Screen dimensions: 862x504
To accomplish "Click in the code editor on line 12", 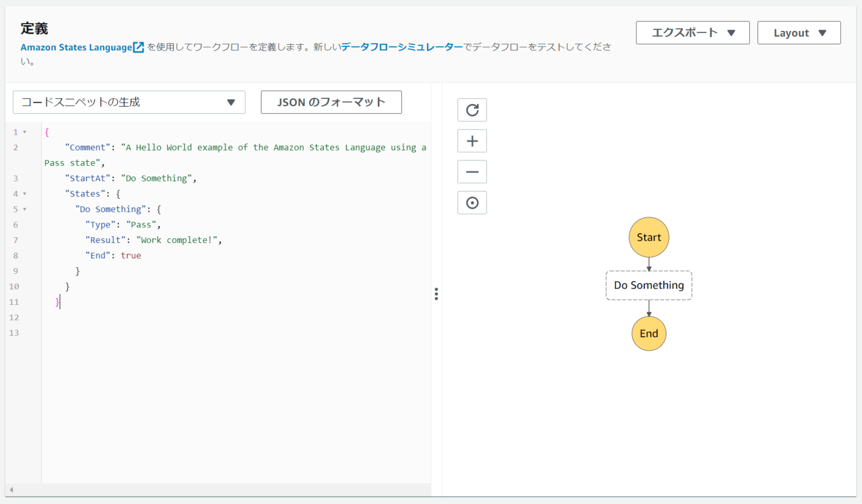I will pos(224,318).
